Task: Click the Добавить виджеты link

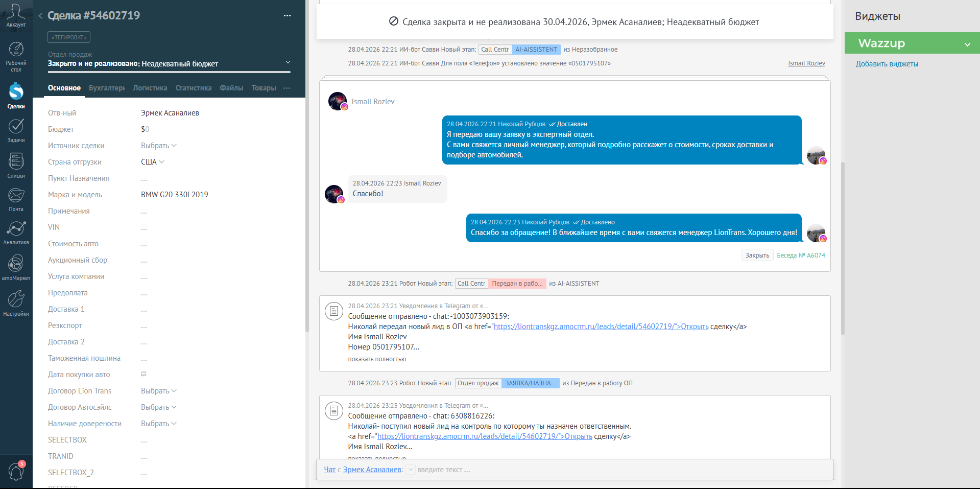Action: 887,64
